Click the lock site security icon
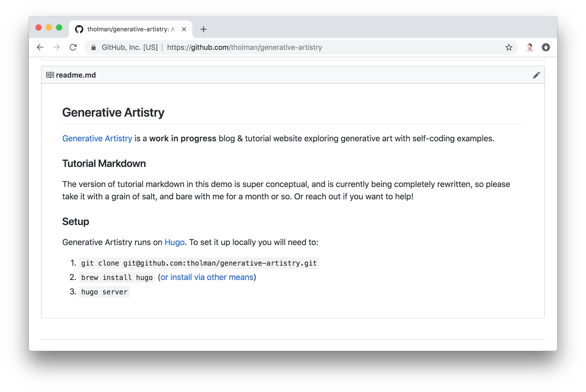Image resolution: width=586 pixels, height=392 pixels. click(94, 47)
